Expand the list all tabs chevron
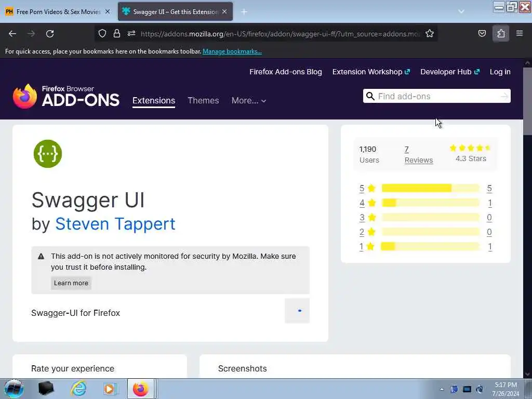This screenshot has height=399, width=532. [x=461, y=11]
